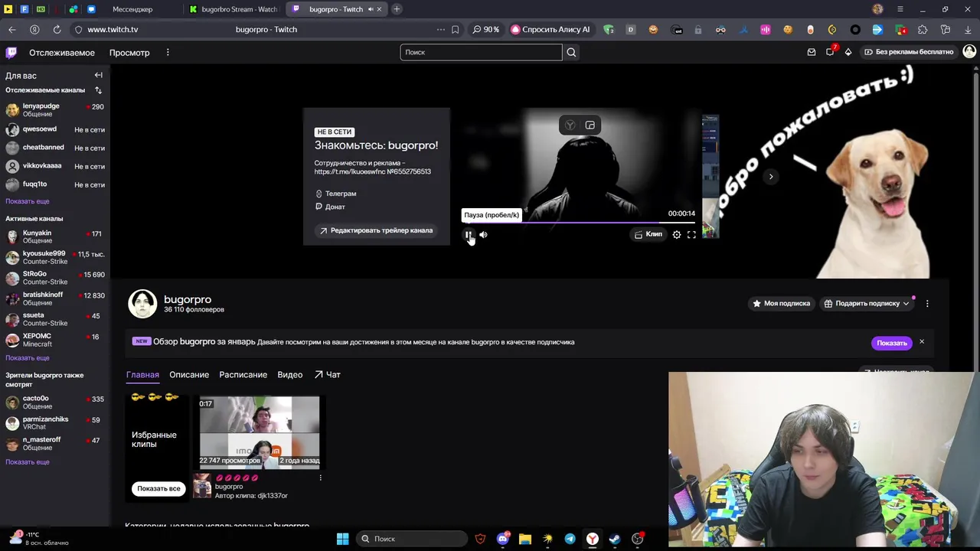The width and height of the screenshot is (980, 551).
Task: Click Показать все featured clips button
Action: [159, 488]
